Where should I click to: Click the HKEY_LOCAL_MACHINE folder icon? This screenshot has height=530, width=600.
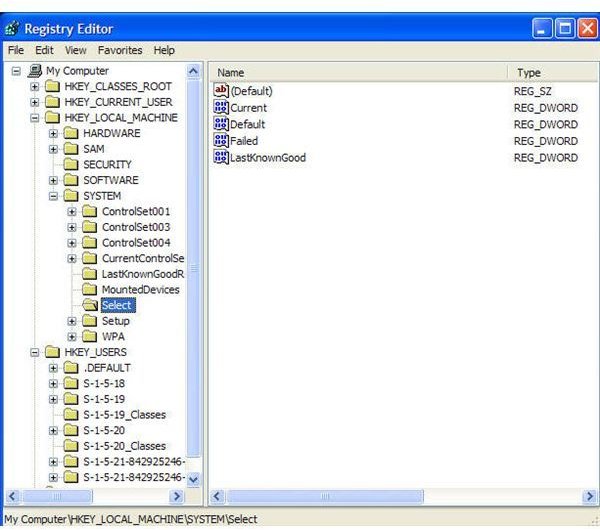pyautogui.click(x=52, y=118)
